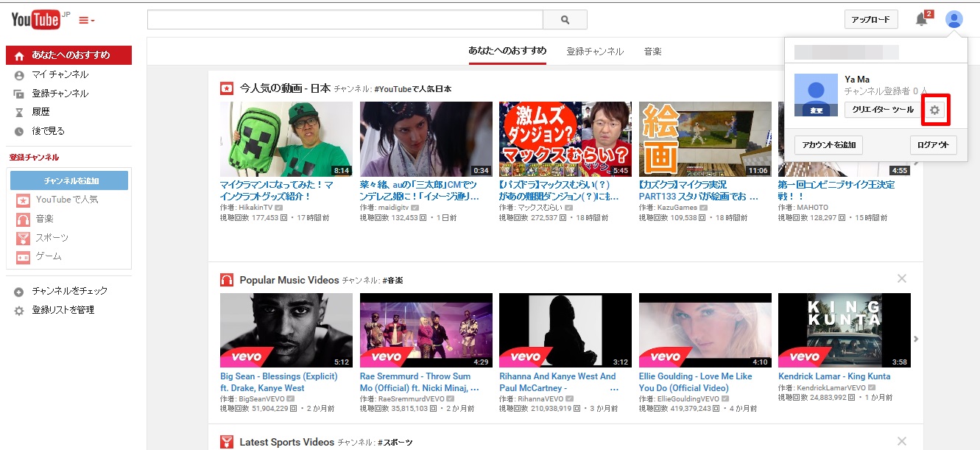Click the search magnifier button
Image resolution: width=980 pixels, height=450 pixels.
click(x=565, y=20)
